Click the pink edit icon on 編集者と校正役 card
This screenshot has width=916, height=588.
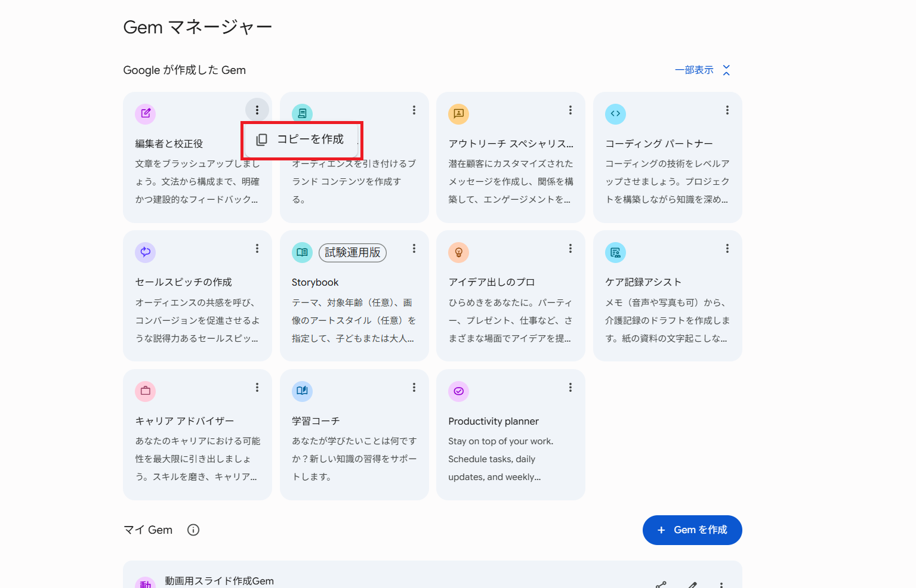(x=146, y=113)
